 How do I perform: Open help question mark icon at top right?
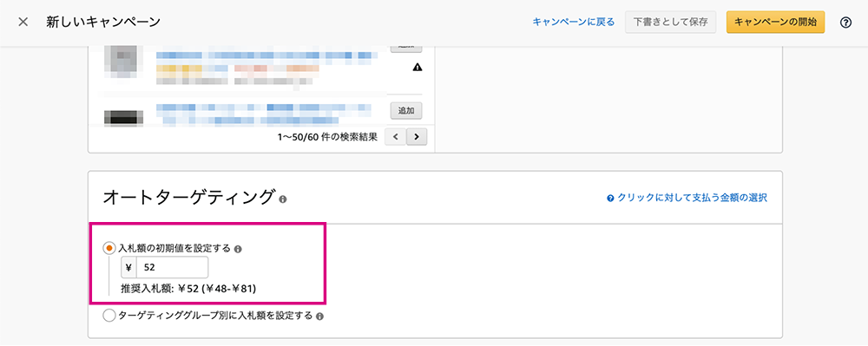pos(845,23)
